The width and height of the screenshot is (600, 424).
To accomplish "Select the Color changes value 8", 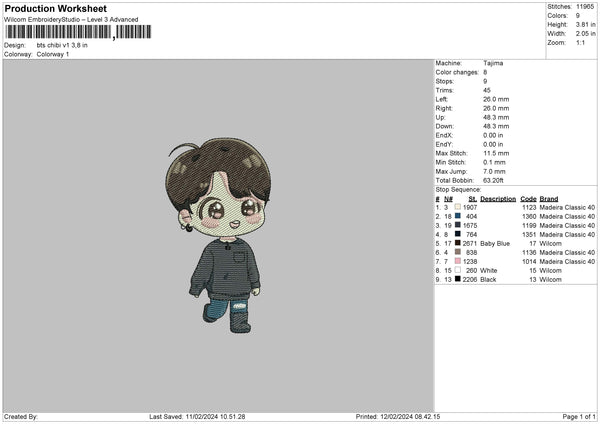I will (485, 72).
